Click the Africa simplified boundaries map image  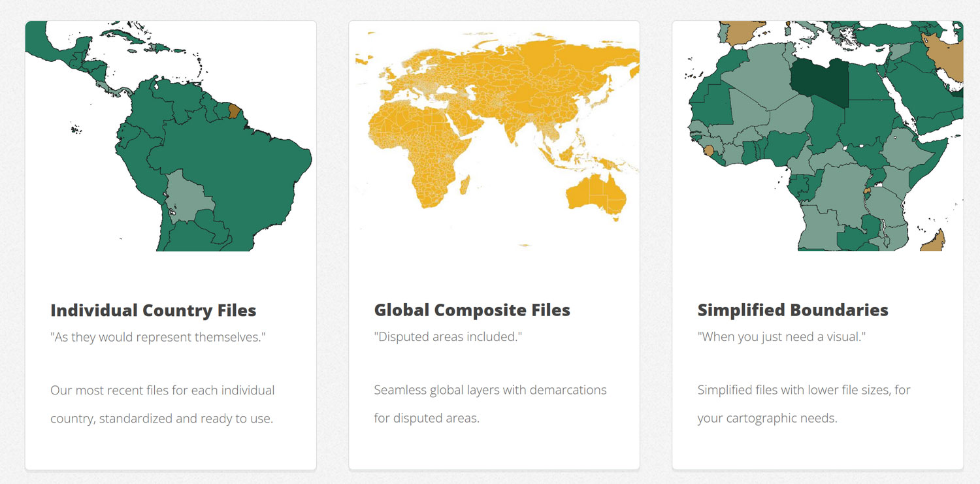click(817, 136)
